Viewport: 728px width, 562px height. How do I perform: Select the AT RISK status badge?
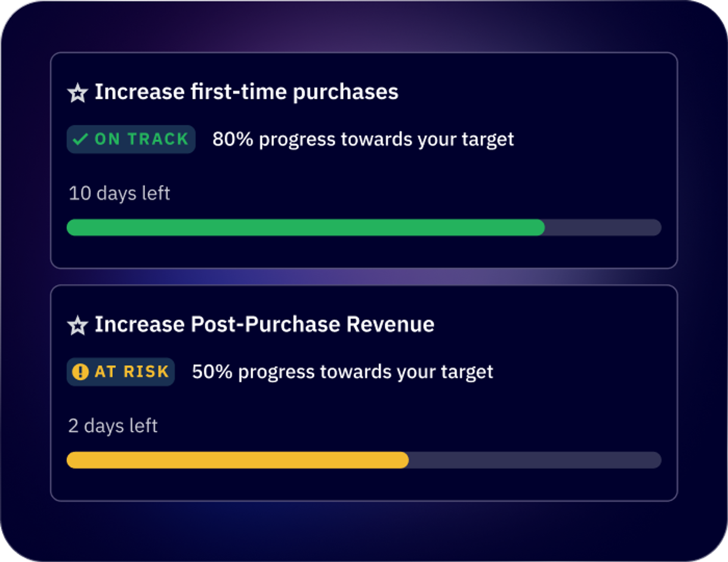pos(121,372)
